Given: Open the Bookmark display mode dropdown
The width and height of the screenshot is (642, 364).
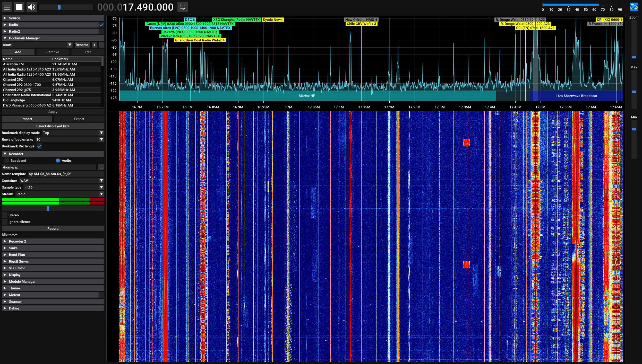Looking at the screenshot, I should [x=101, y=133].
